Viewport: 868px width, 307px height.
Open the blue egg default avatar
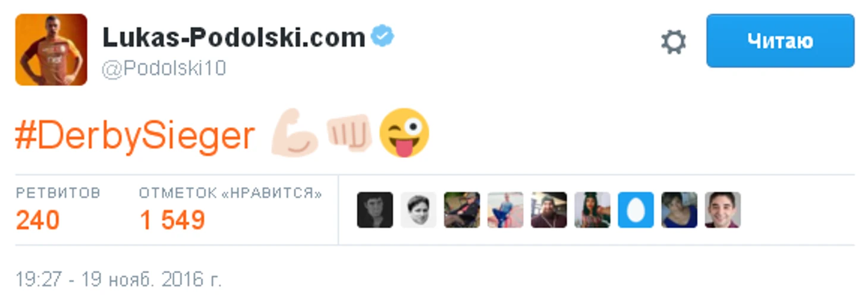click(x=636, y=210)
